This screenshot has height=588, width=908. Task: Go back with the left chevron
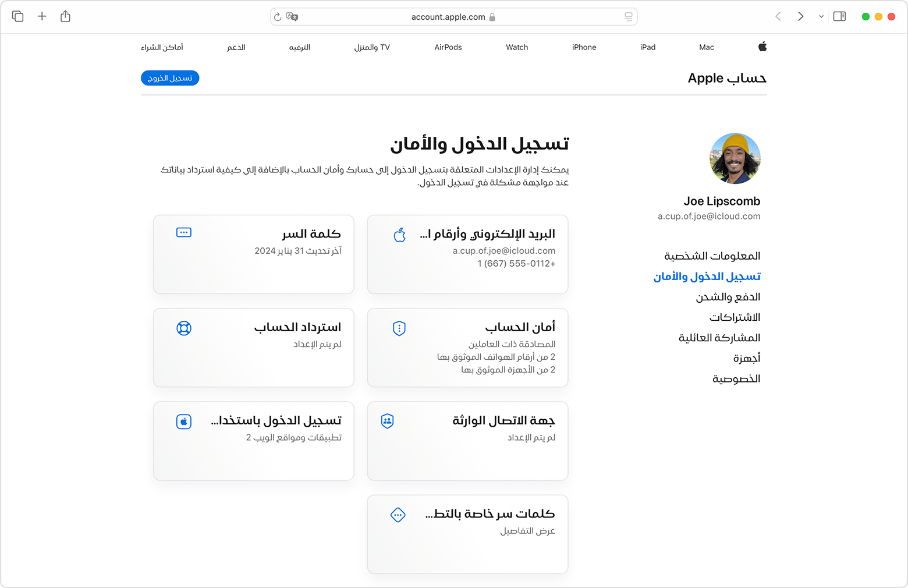click(x=778, y=16)
